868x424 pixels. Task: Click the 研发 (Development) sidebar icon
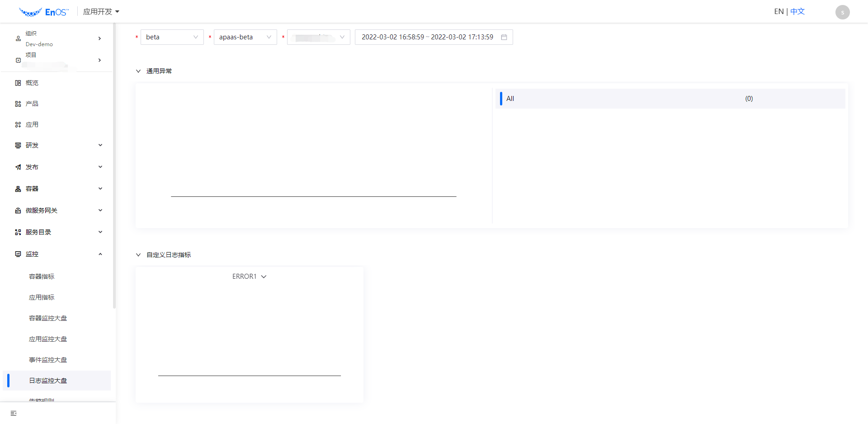click(x=18, y=145)
